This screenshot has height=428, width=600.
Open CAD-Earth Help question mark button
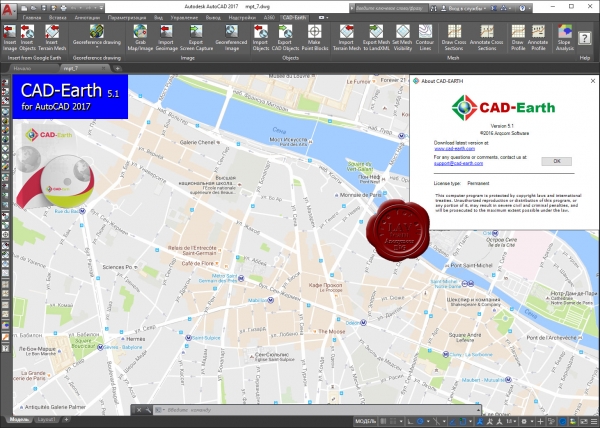pos(585,38)
